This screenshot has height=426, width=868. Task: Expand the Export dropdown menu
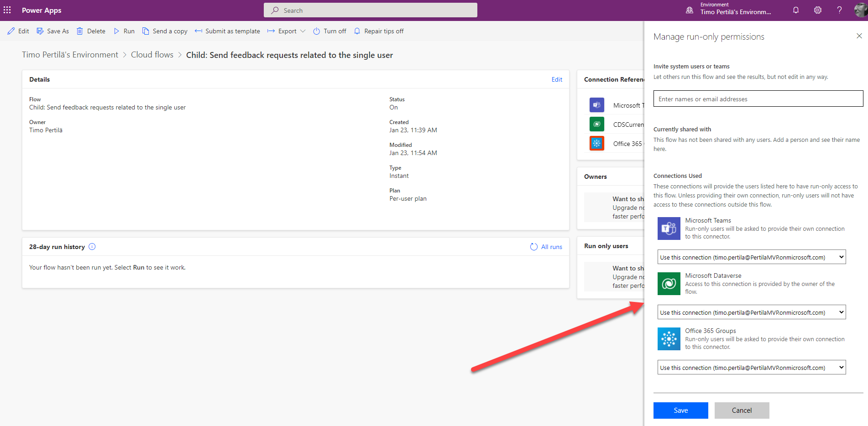(x=287, y=31)
